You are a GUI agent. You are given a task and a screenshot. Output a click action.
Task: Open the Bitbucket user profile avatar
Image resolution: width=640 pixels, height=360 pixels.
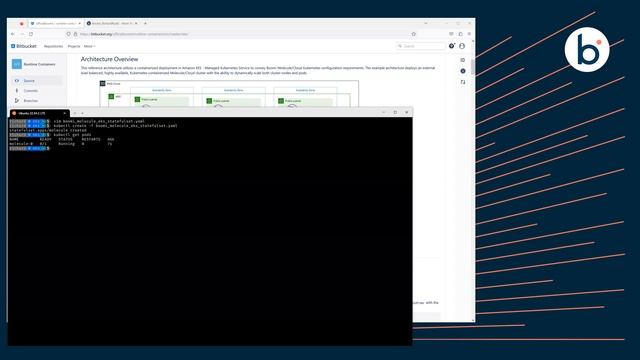pyautogui.click(x=462, y=46)
